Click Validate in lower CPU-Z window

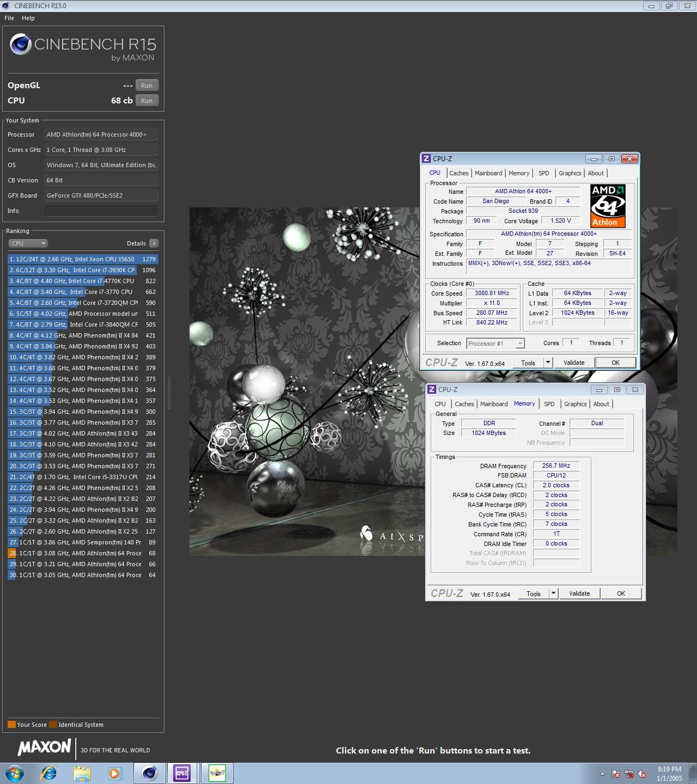click(x=579, y=593)
